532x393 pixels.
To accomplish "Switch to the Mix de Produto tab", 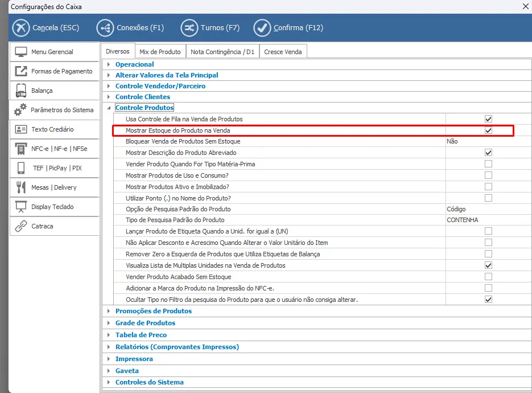I will (160, 52).
